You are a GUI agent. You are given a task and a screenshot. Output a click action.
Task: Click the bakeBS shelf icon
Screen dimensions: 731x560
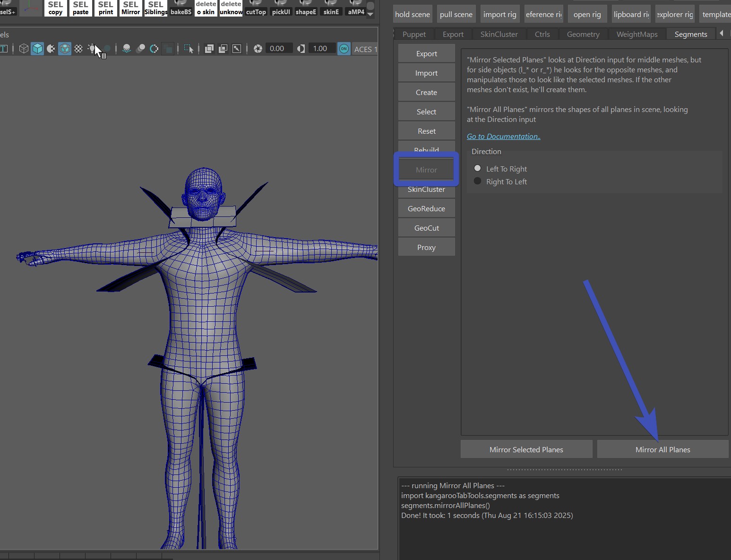click(x=181, y=8)
